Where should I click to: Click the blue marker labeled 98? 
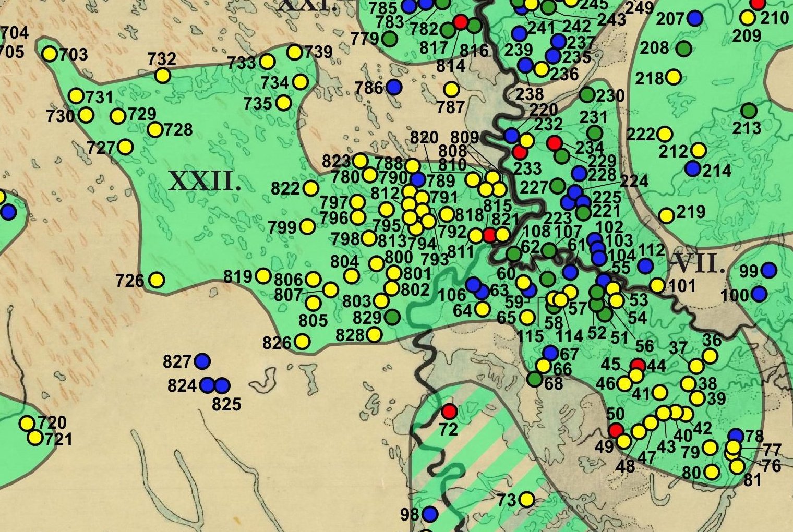tap(429, 514)
